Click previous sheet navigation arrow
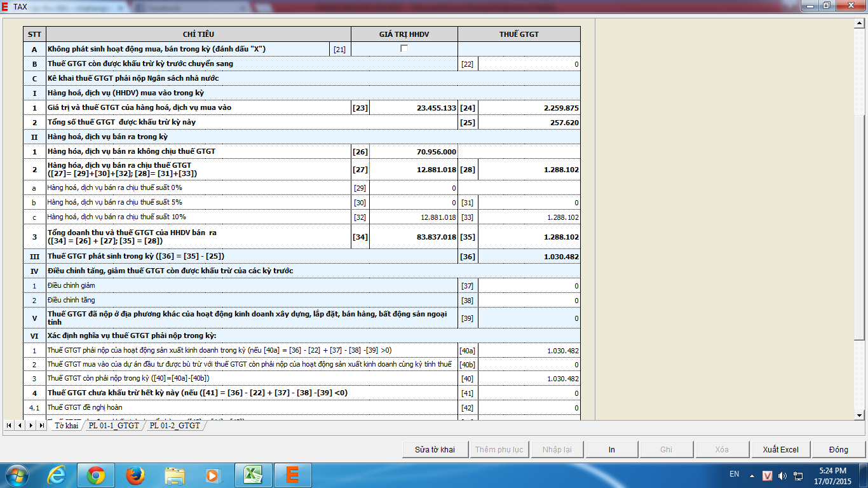The height and width of the screenshot is (488, 868). coord(20,425)
